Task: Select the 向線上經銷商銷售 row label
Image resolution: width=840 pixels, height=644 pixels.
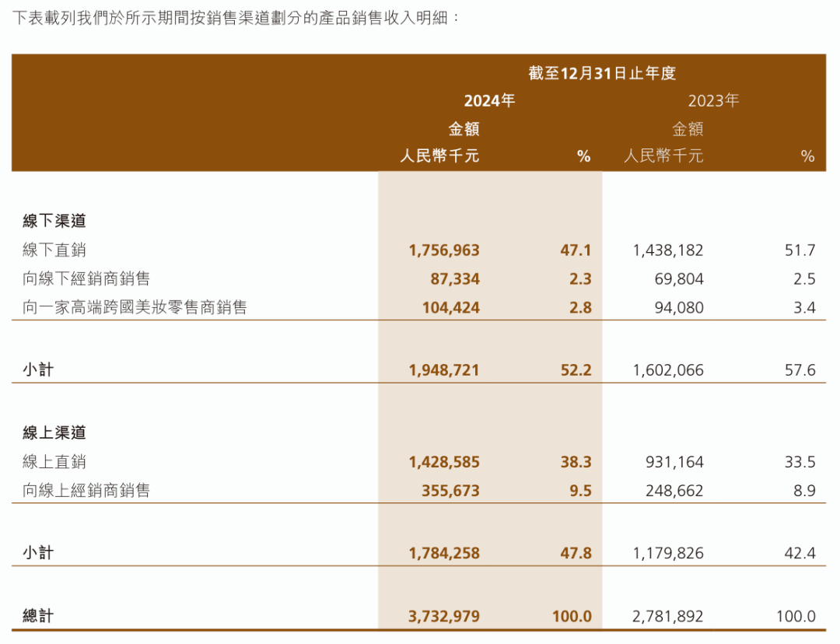Action: 86,490
